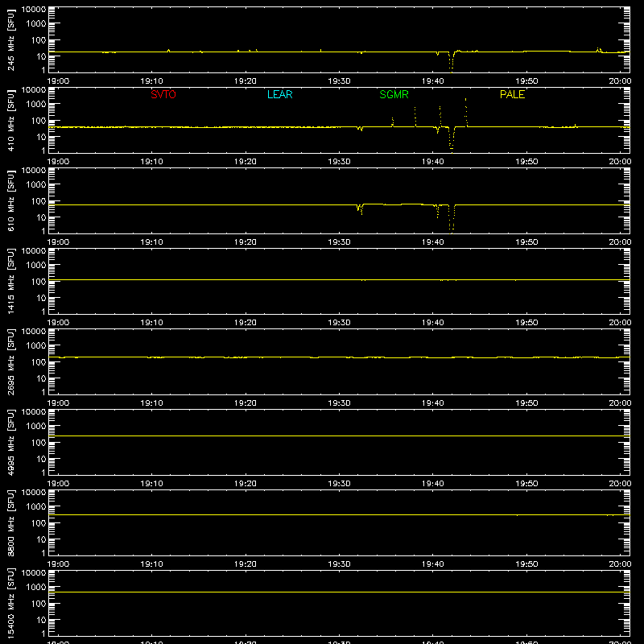Select the 15400 MHz [SFU] axis label
This screenshot has height=644, width=644.
coord(11,603)
